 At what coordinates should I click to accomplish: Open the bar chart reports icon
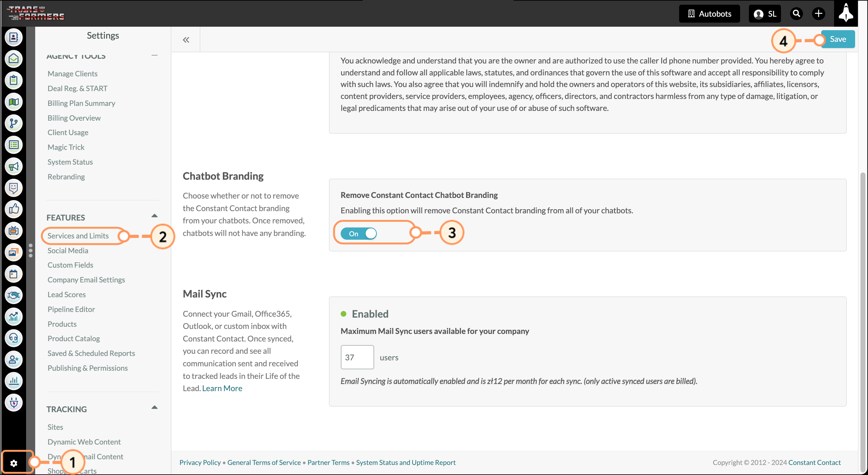point(14,381)
